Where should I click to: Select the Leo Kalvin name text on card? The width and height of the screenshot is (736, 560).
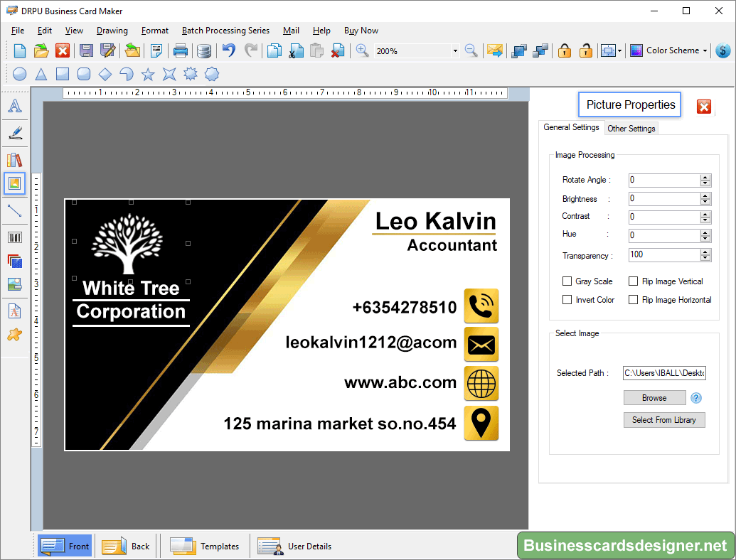tap(436, 221)
